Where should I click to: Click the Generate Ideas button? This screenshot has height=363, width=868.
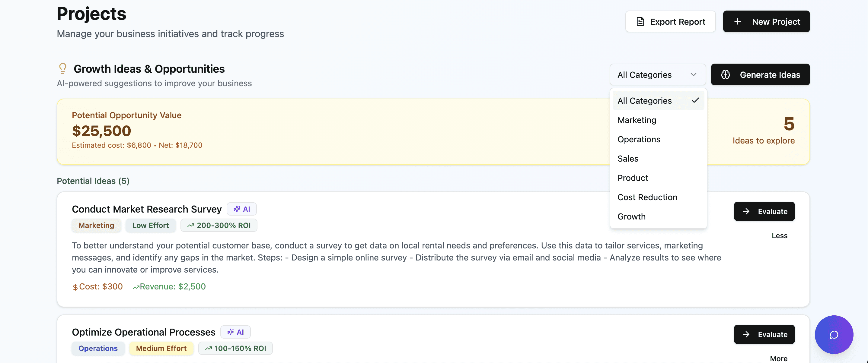(760, 74)
